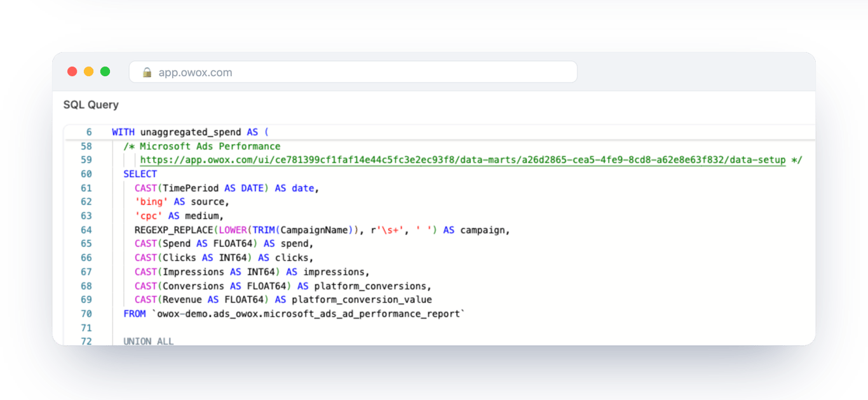Click the FROM keyword on line 70

point(134,314)
